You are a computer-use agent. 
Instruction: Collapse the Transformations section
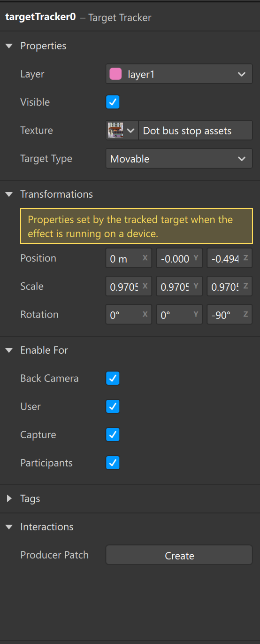pos(9,194)
